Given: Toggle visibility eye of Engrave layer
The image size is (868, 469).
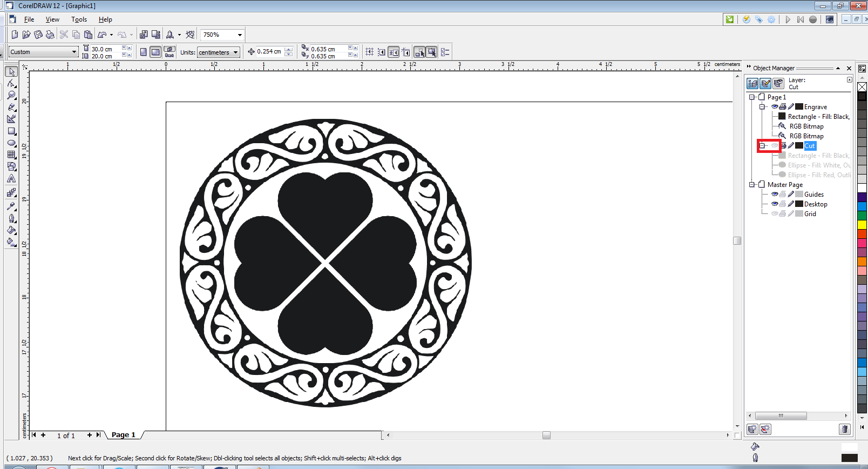Looking at the screenshot, I should coord(775,107).
